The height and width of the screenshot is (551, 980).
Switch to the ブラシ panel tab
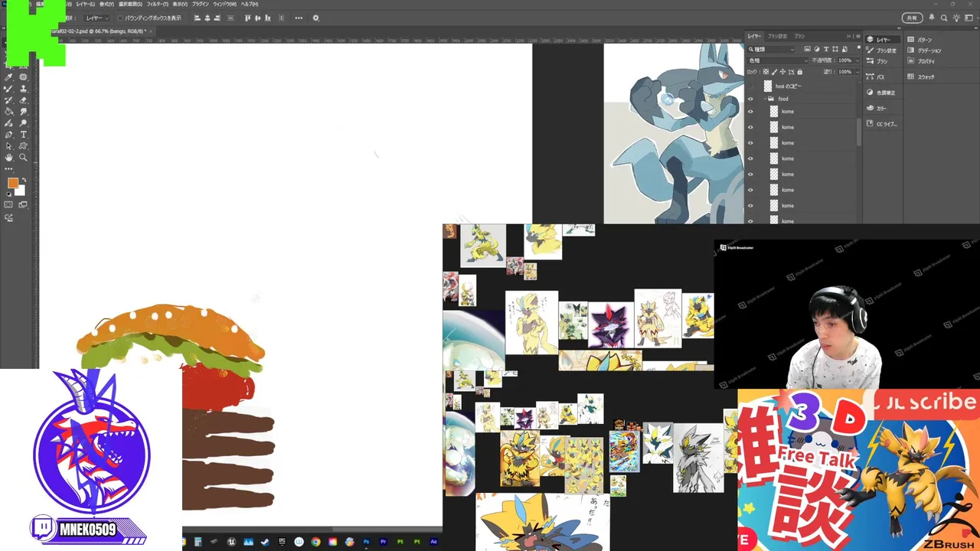799,36
